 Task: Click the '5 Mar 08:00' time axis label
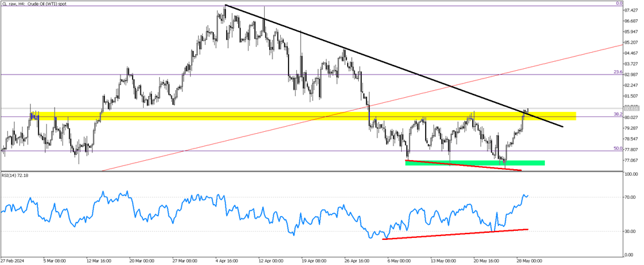click(x=56, y=260)
